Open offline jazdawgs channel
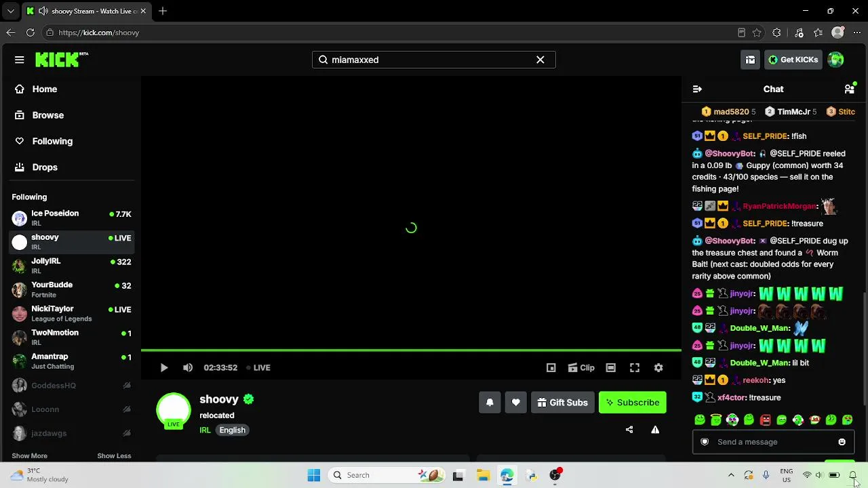868x488 pixels. click(72, 433)
